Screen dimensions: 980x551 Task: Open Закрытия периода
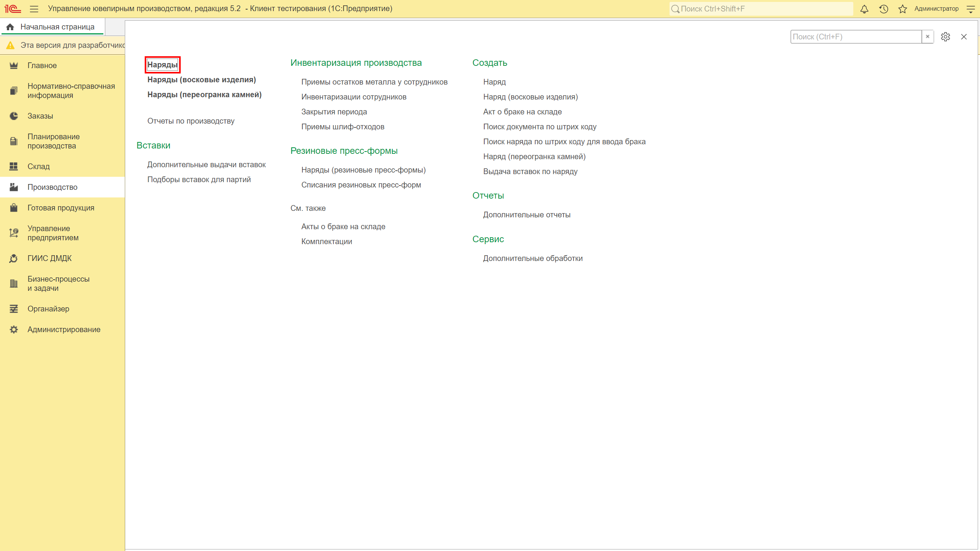334,112
